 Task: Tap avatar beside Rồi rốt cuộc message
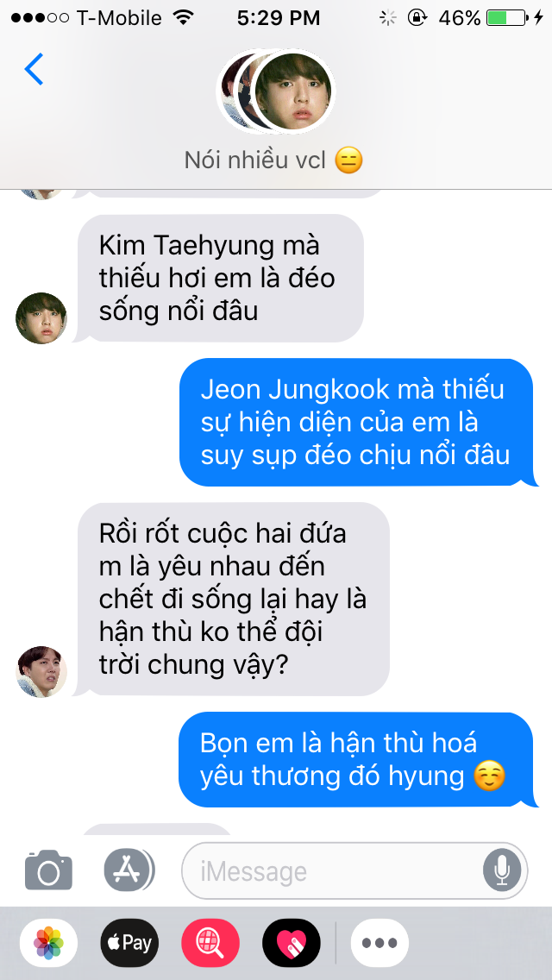coord(41,672)
